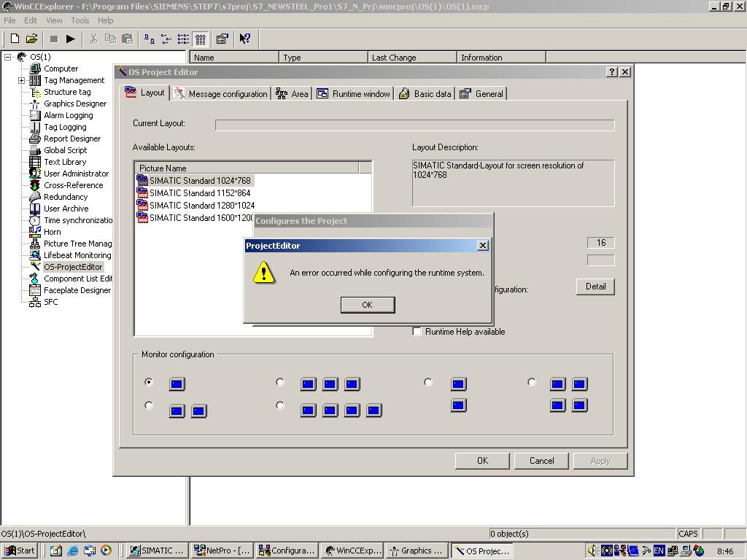
Task: Click the Paste toolbar icon
Action: tap(127, 39)
